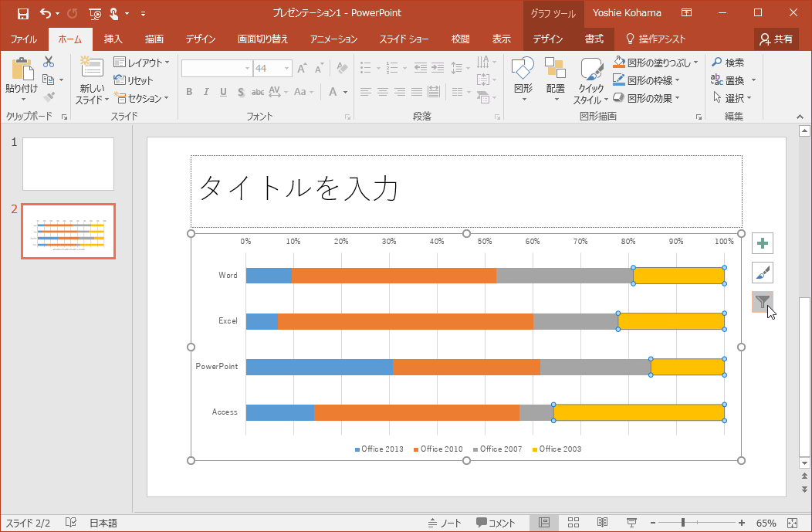Toggle コメント comments pane
Viewport: 812px width, 532px height.
496,523
